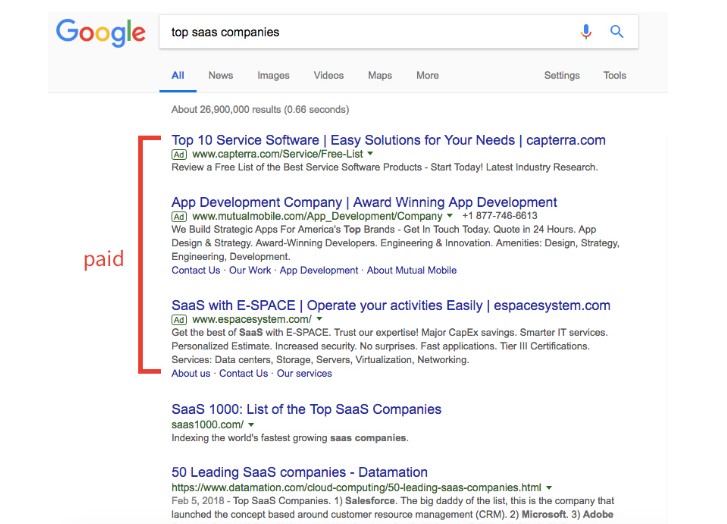This screenshot has width=727, height=524.
Task: Open the datamation.com result dropdown arrow
Action: (549, 487)
